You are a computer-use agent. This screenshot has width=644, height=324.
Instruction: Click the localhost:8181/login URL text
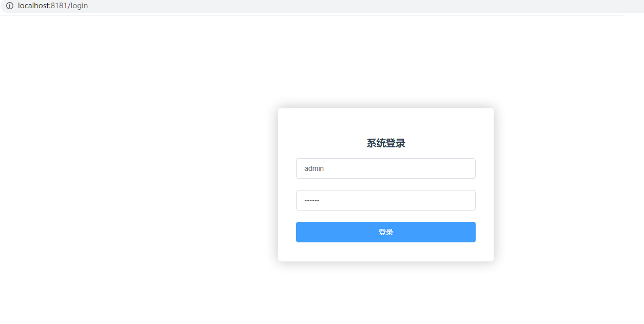pos(53,6)
